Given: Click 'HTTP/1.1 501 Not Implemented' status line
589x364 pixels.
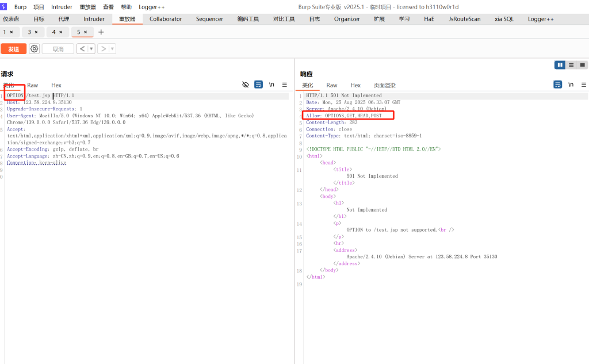Looking at the screenshot, I should [x=344, y=95].
